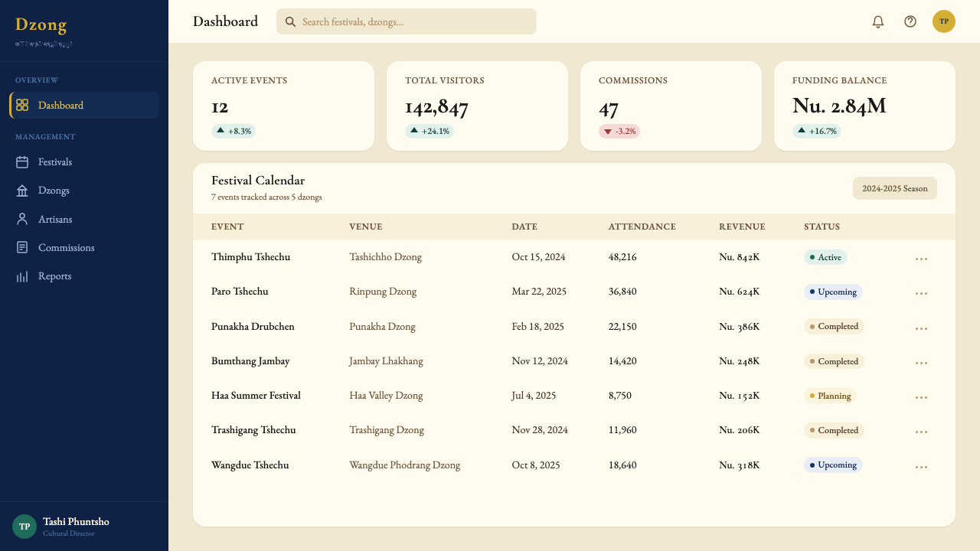Image resolution: width=980 pixels, height=551 pixels.
Task: Open Commissions section
Action: tap(84, 248)
